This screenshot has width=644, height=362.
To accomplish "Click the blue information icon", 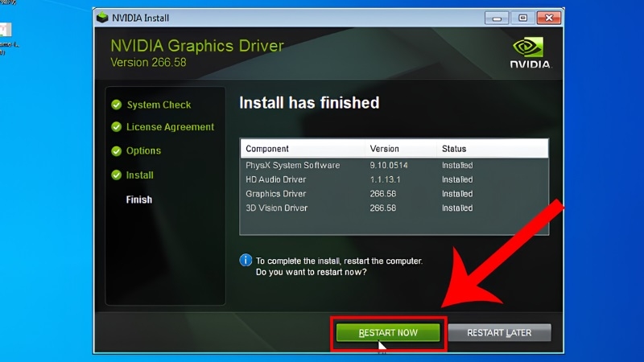I will (246, 260).
